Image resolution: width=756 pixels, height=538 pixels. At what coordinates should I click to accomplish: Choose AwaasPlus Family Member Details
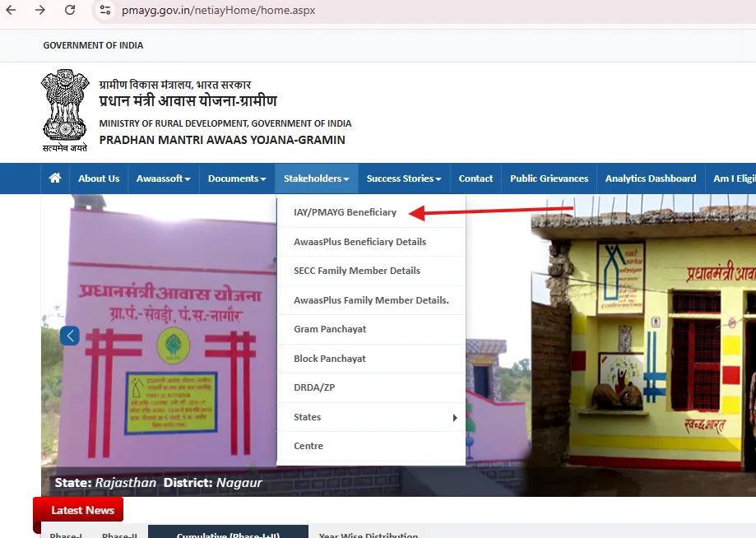(x=371, y=300)
